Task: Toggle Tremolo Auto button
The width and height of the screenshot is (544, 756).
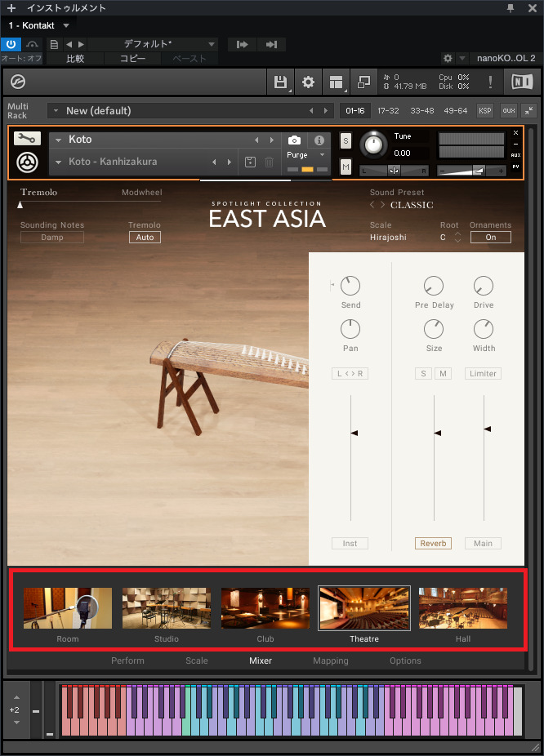Action: [x=145, y=238]
